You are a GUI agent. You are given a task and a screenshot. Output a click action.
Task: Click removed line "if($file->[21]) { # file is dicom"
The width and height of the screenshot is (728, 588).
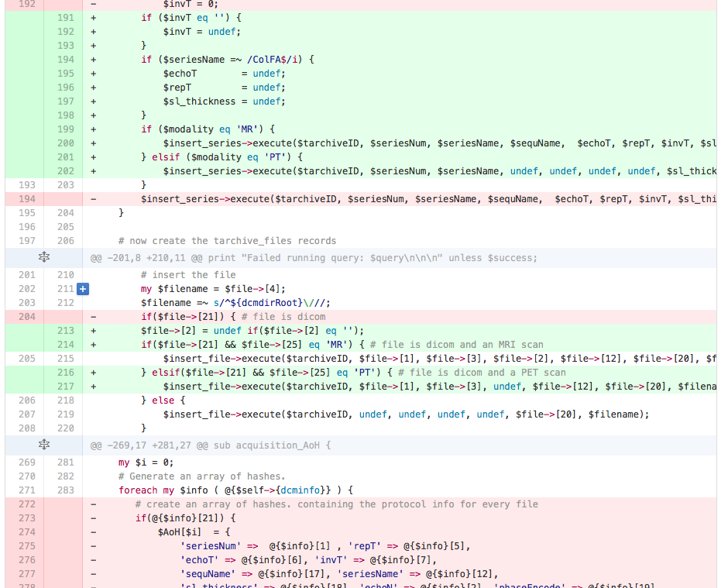[233, 317]
